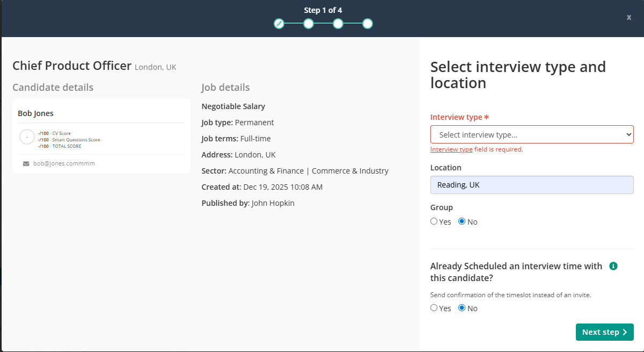Image resolution: width=644 pixels, height=352 pixels.
Task: Click the circular score indicator for Bob Jones
Action: click(x=27, y=137)
